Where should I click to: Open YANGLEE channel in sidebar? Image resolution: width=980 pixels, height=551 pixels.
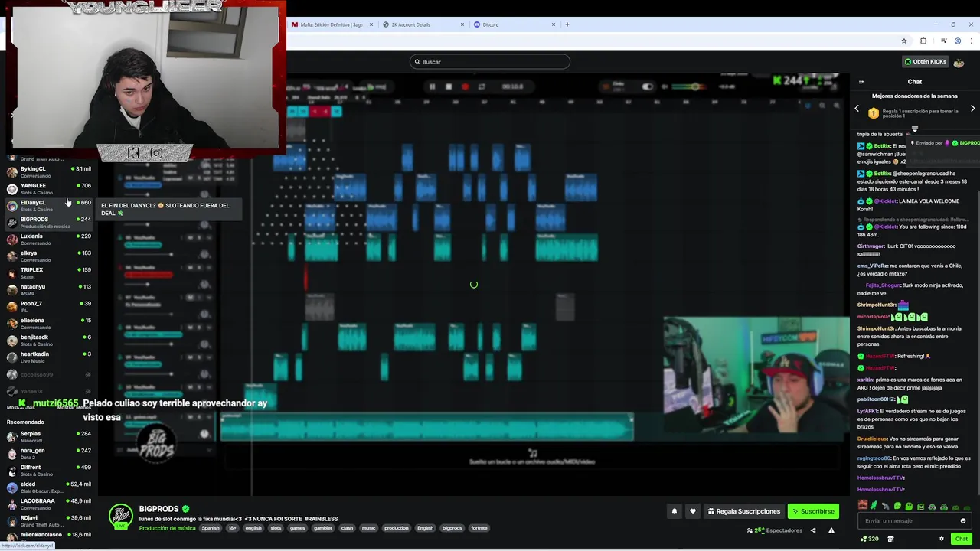coord(49,189)
